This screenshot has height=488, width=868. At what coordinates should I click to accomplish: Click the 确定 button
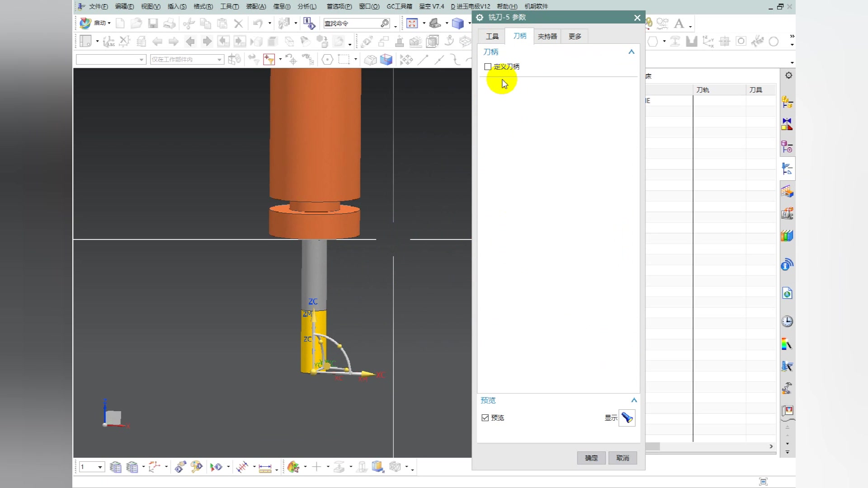(x=591, y=458)
